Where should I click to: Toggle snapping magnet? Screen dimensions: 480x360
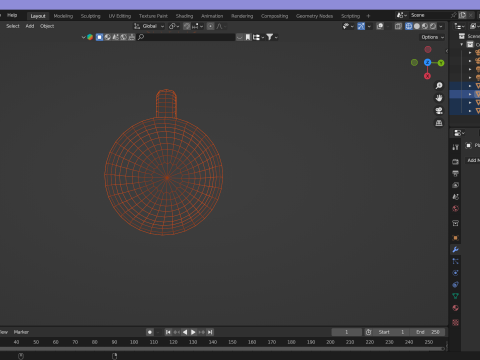pos(187,26)
